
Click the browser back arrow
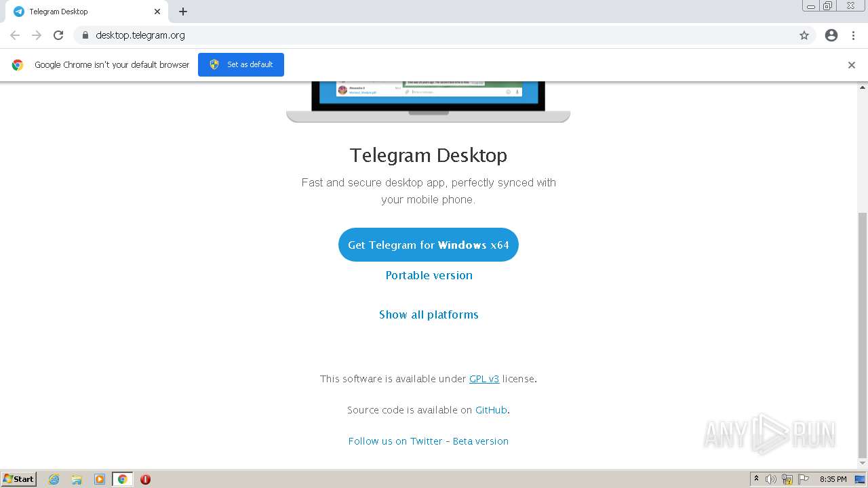pos(15,35)
